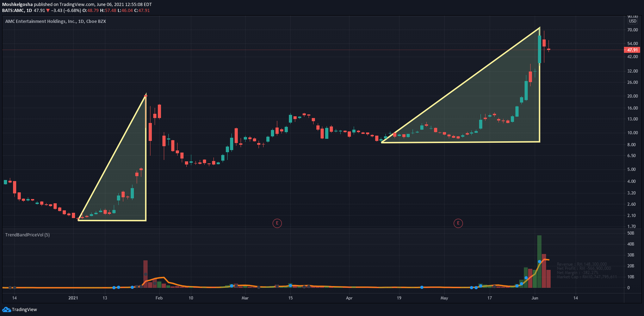Image resolution: width=644 pixels, height=316 pixels.
Task: Click the 1.70 price axis label
Action: pyautogui.click(x=631, y=227)
